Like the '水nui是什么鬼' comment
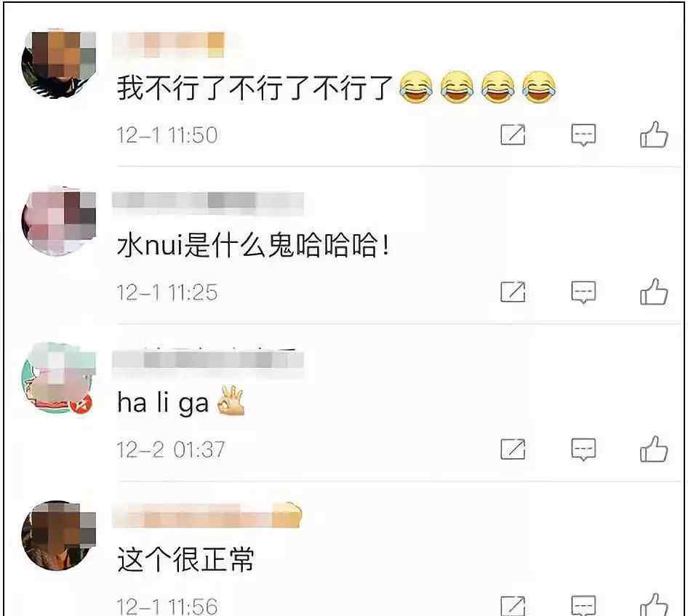688x616 pixels. click(x=654, y=292)
